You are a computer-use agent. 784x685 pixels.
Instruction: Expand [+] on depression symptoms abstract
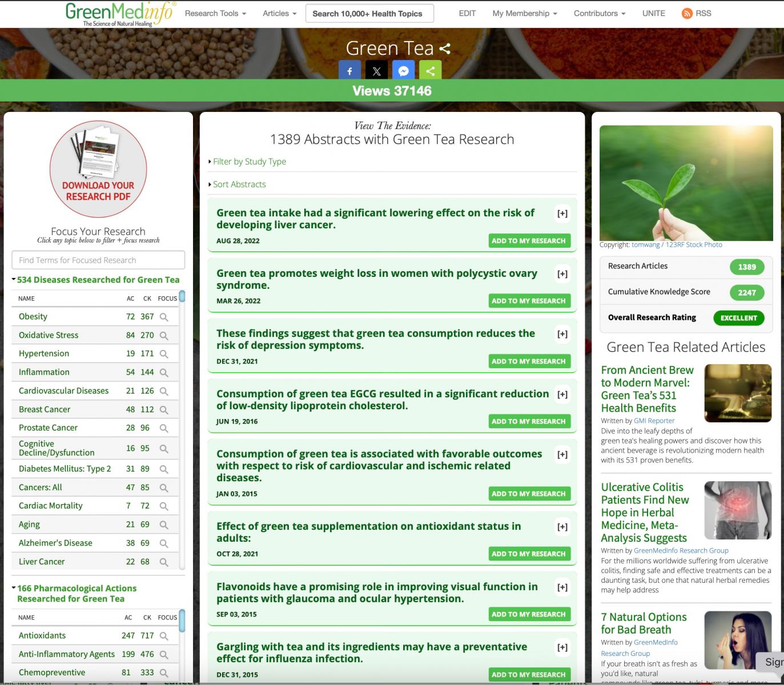pos(562,334)
